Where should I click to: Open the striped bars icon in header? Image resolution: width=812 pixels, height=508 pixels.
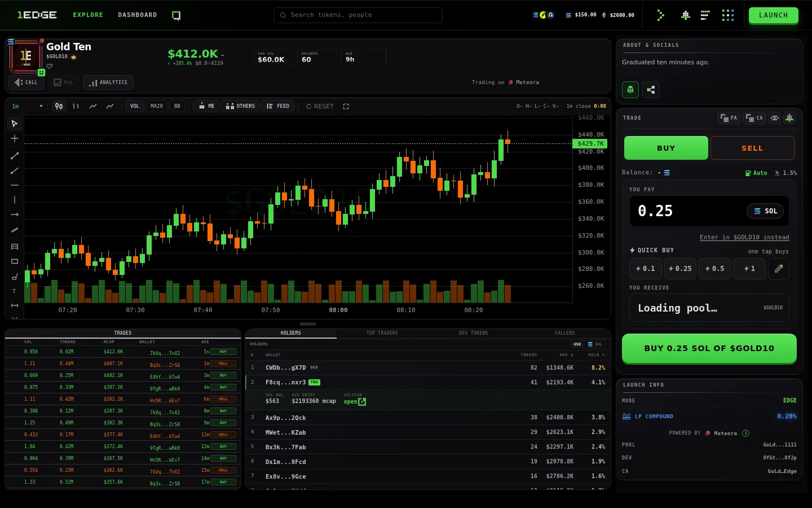click(x=705, y=15)
